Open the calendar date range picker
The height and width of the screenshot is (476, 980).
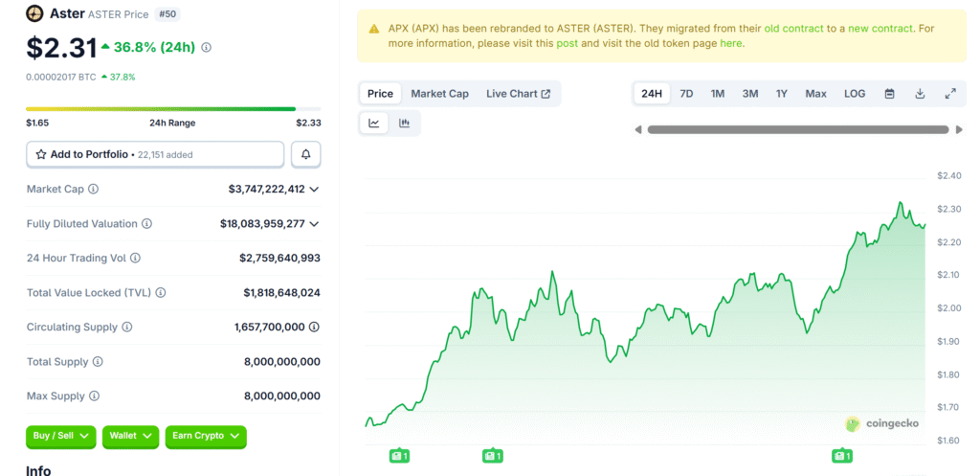pos(889,94)
